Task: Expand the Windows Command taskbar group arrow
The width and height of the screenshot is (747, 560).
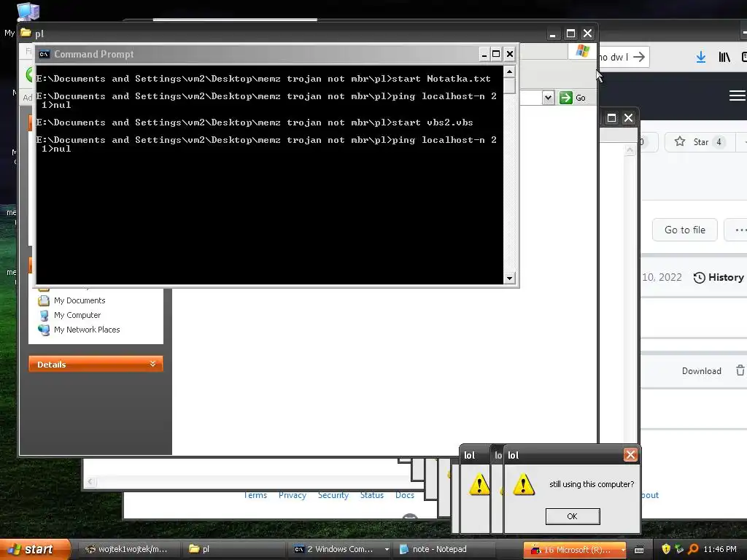Action: (387, 550)
